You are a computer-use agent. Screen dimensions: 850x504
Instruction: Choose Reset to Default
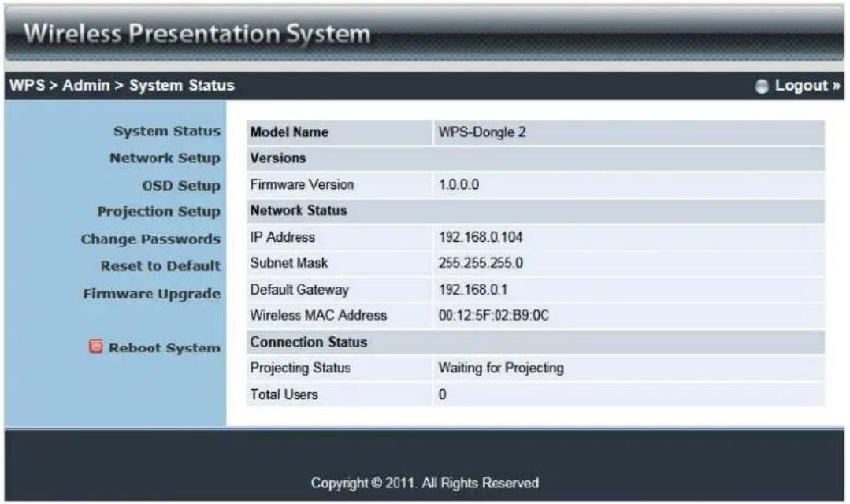(161, 266)
